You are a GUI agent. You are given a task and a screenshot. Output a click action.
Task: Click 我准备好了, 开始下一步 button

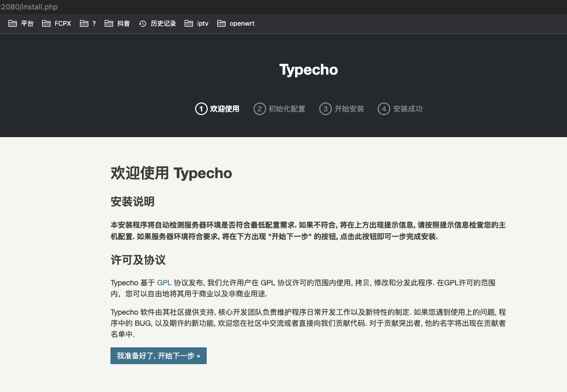coord(158,356)
